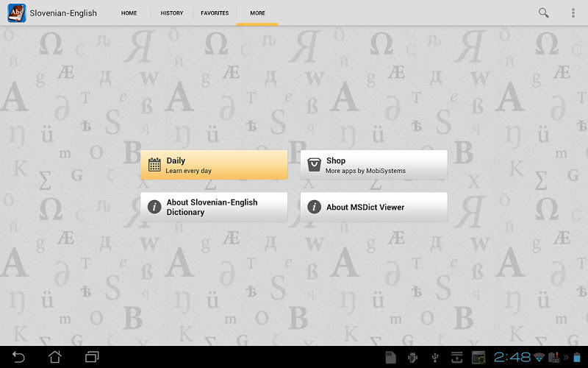Tap the upload notification icon in status bar
The image size is (588, 368).
point(456,358)
